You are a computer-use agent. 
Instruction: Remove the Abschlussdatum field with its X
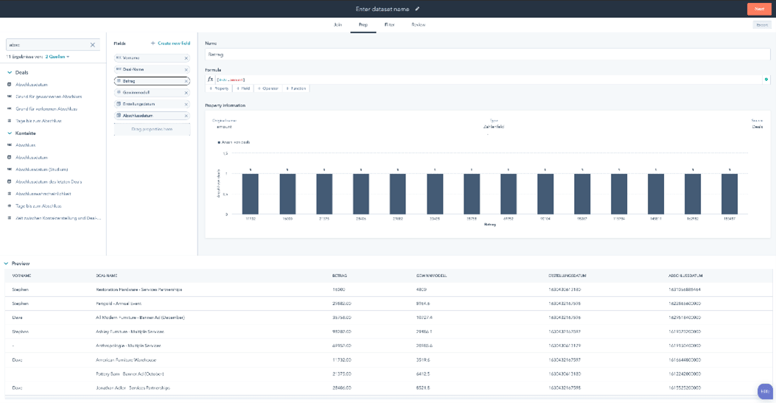[x=186, y=116]
